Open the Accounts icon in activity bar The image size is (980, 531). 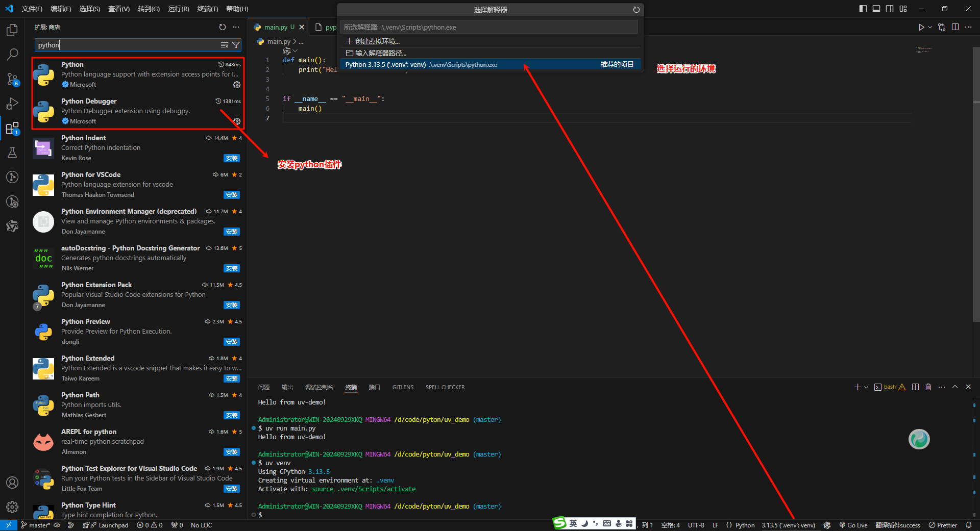(x=12, y=483)
